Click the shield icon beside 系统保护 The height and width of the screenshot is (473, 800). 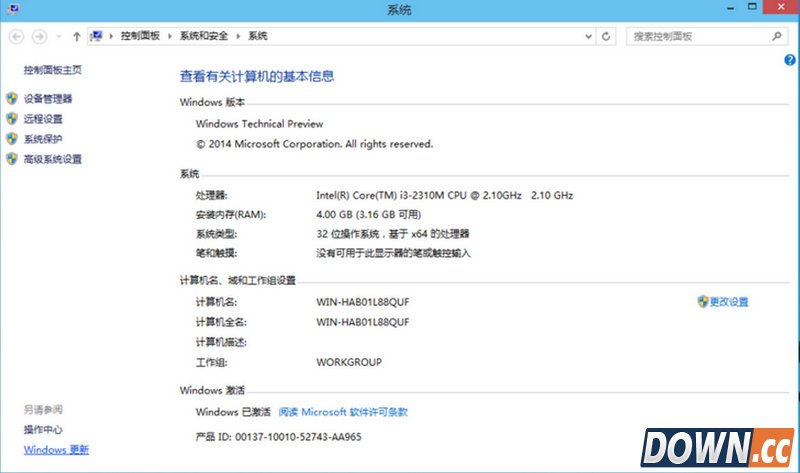(x=12, y=138)
